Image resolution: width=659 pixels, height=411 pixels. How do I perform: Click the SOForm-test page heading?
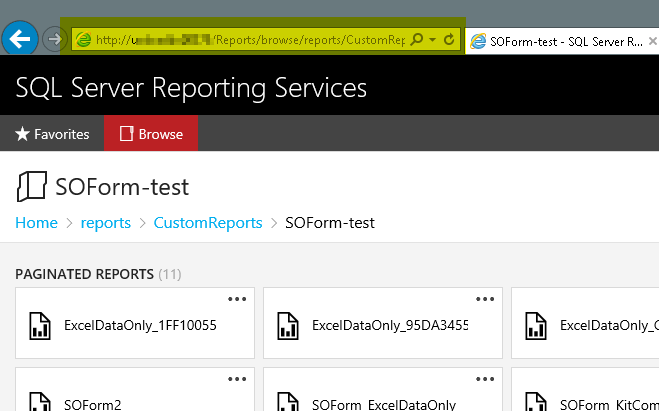pyautogui.click(x=122, y=187)
